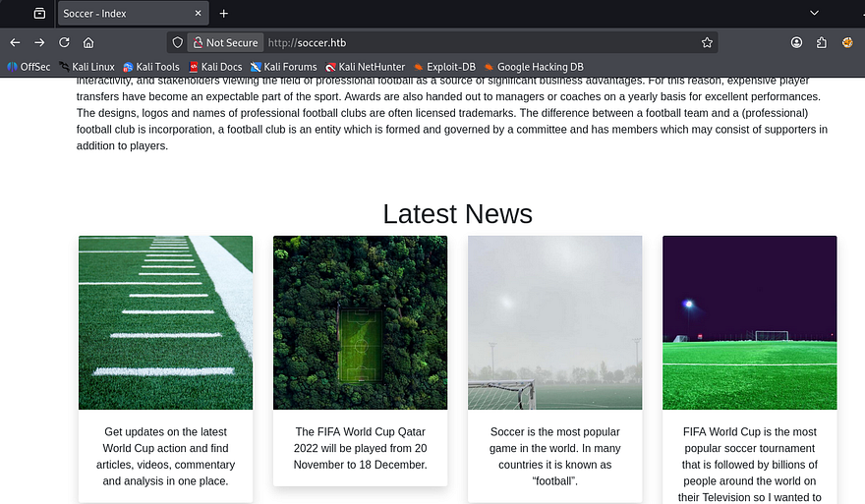Image resolution: width=865 pixels, height=504 pixels.
Task: Click the browser back arrow
Action: click(x=15, y=43)
